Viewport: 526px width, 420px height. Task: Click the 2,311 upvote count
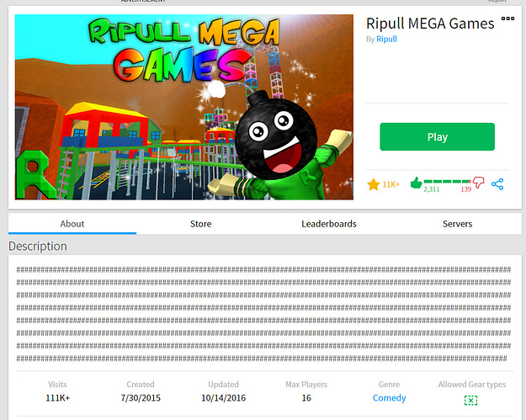pos(432,189)
